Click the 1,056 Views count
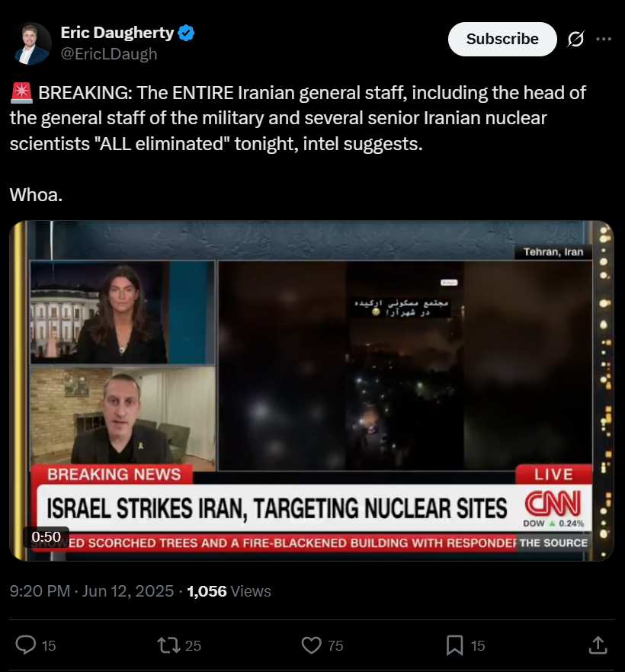Image resolution: width=625 pixels, height=672 pixels. (x=229, y=591)
